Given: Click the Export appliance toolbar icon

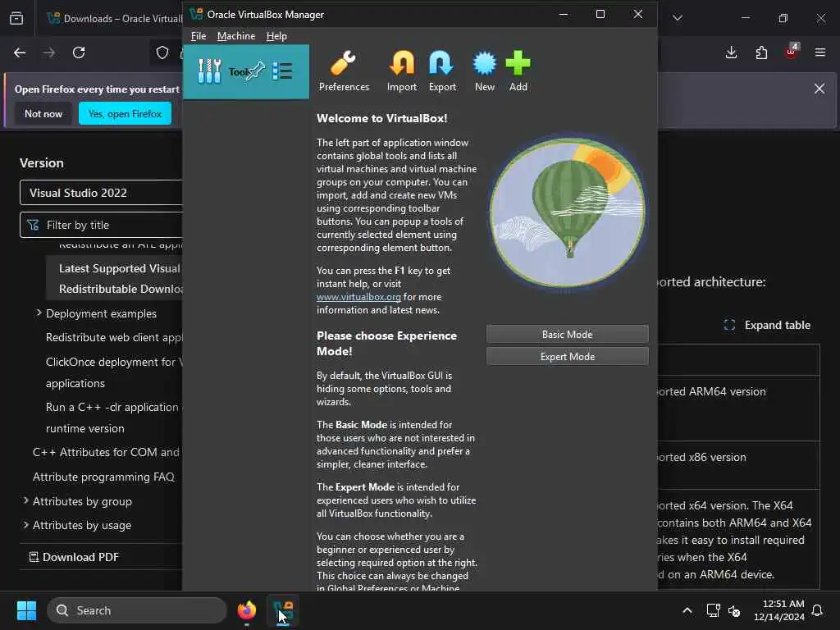Looking at the screenshot, I should coord(442,71).
